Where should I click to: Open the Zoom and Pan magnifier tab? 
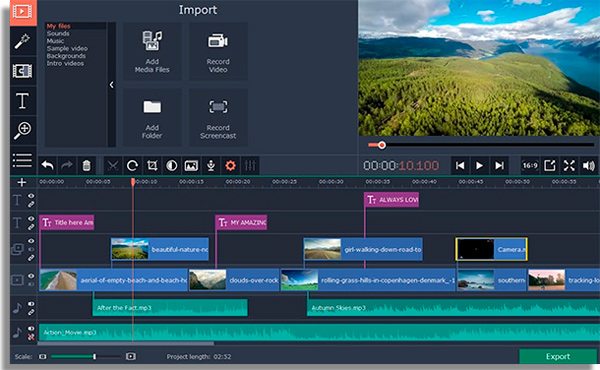click(x=23, y=130)
